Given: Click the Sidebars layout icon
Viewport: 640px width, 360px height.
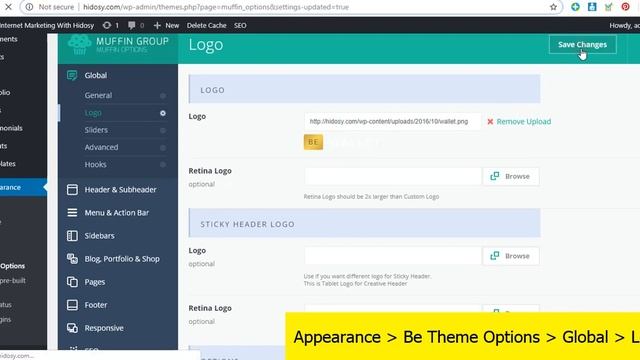Looking at the screenshot, I should tap(72, 236).
